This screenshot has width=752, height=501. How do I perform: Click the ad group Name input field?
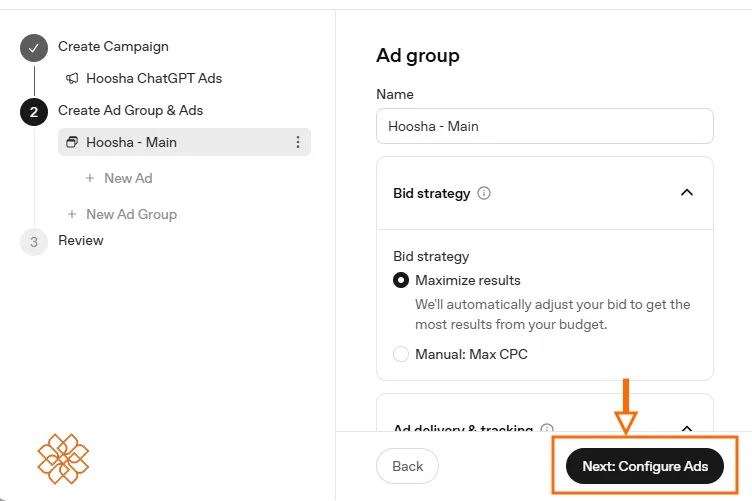[x=545, y=126]
